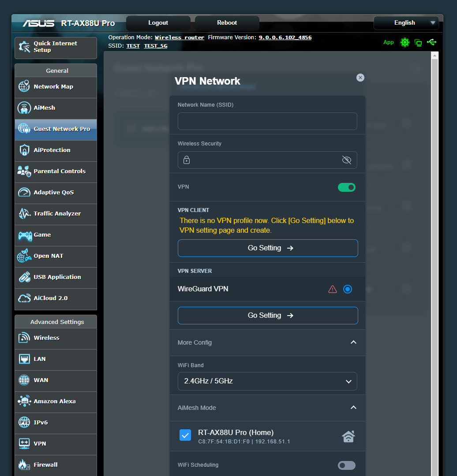
Task: Click the Game controller icon
Action: (25, 235)
